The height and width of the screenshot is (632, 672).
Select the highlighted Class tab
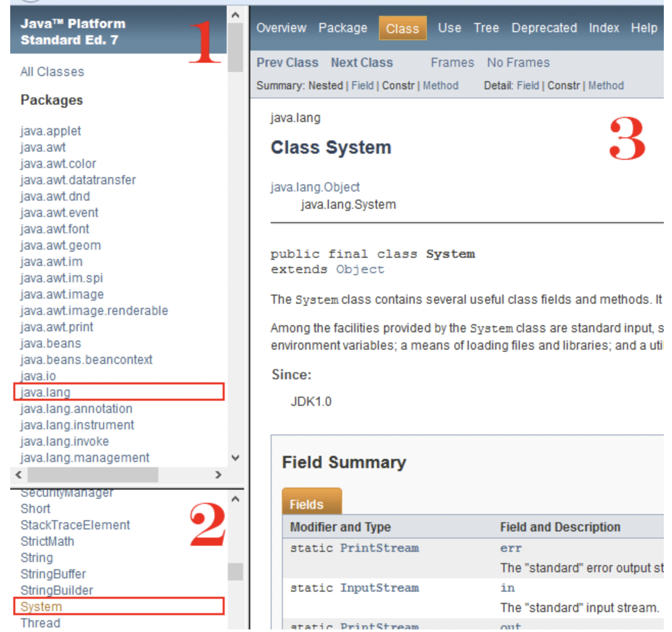tap(402, 29)
